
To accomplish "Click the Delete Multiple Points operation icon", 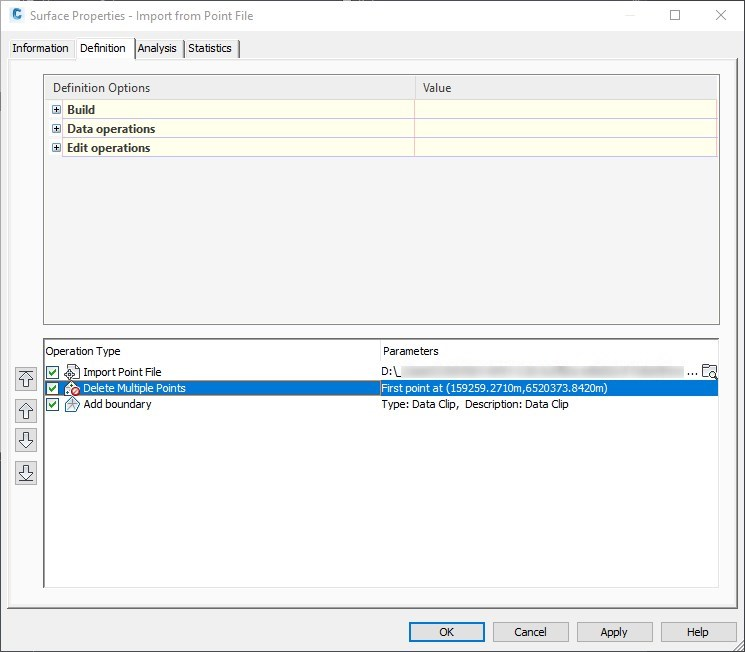I will point(72,388).
